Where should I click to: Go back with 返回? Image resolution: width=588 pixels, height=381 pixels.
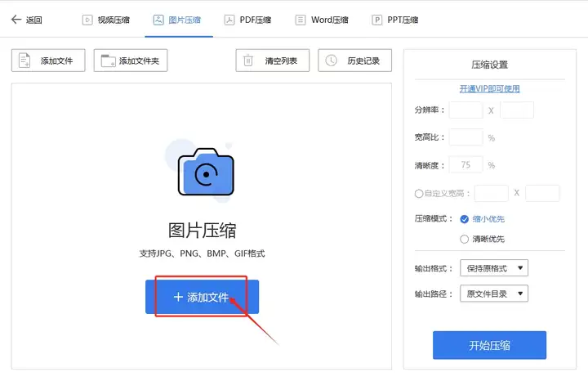[27, 20]
